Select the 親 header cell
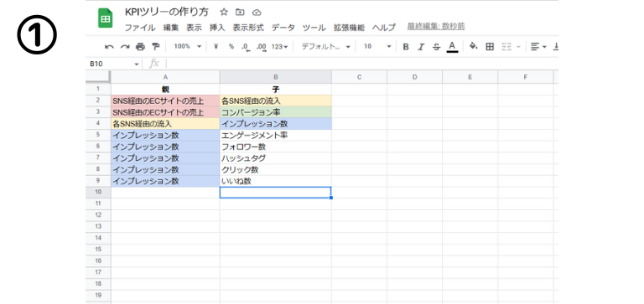Viewport: 644px width, 304px height. tap(165, 89)
